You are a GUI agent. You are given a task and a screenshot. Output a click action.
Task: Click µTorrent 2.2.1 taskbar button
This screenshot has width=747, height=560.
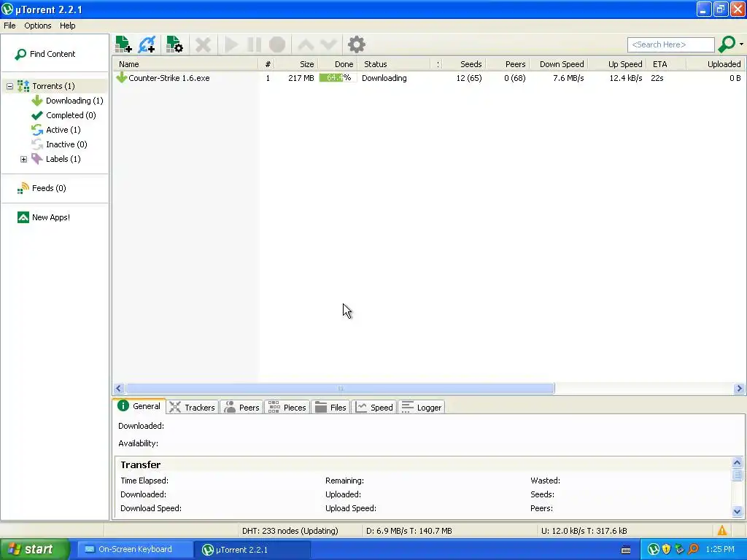click(252, 550)
